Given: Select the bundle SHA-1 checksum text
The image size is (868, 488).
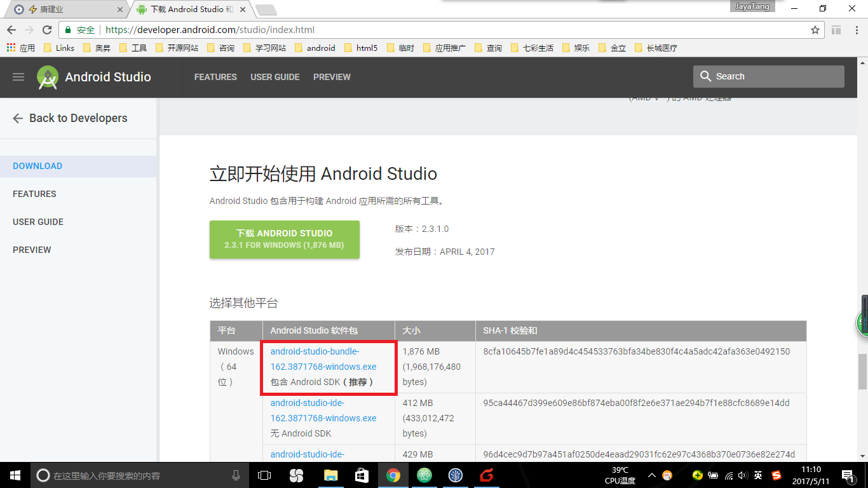Looking at the screenshot, I should click(636, 351).
